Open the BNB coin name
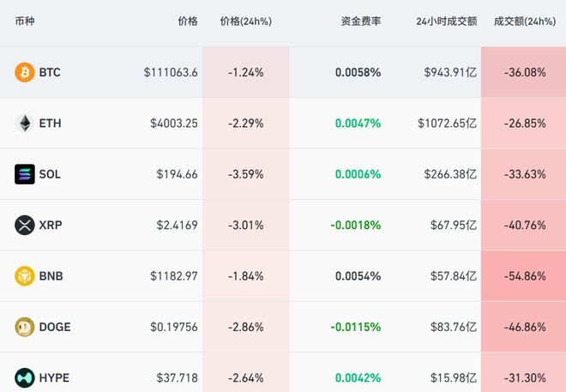 coord(51,276)
